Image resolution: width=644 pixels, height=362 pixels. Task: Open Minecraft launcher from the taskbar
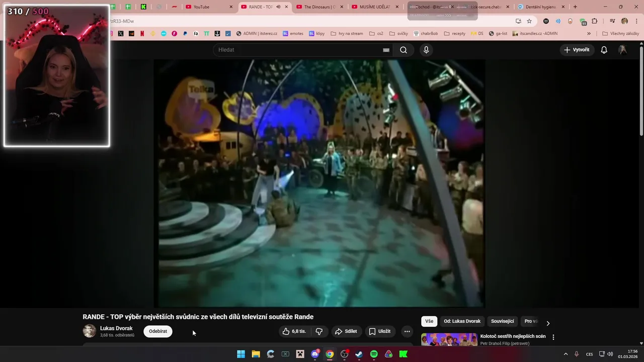300,354
